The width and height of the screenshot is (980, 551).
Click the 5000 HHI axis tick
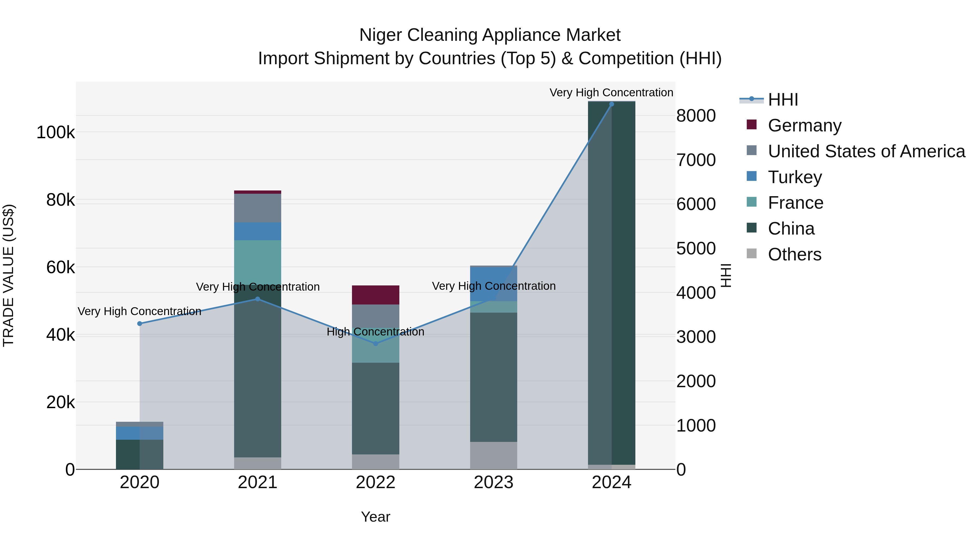pos(696,248)
